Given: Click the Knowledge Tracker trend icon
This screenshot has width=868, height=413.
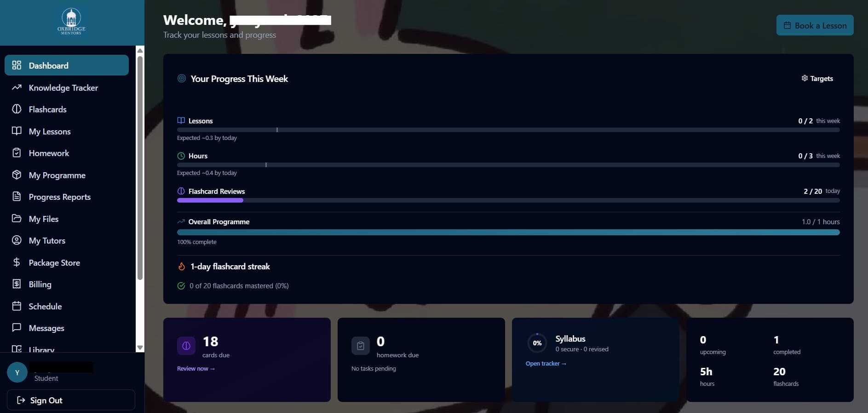Looking at the screenshot, I should pos(17,87).
